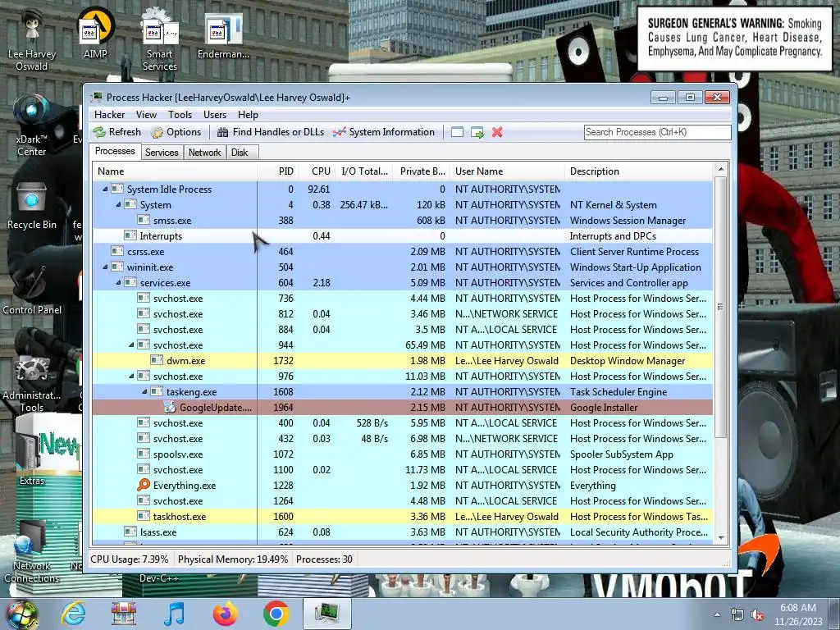840x630 pixels.
Task: Click the red X terminate toolbar icon
Action: (497, 132)
